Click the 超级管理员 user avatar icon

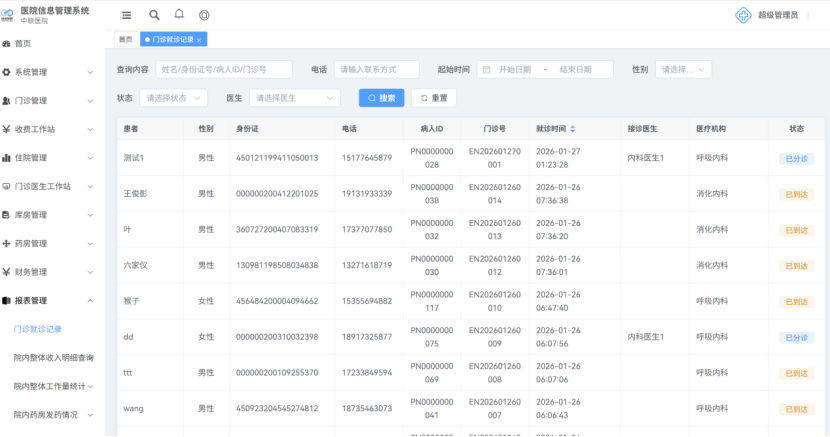coord(742,15)
